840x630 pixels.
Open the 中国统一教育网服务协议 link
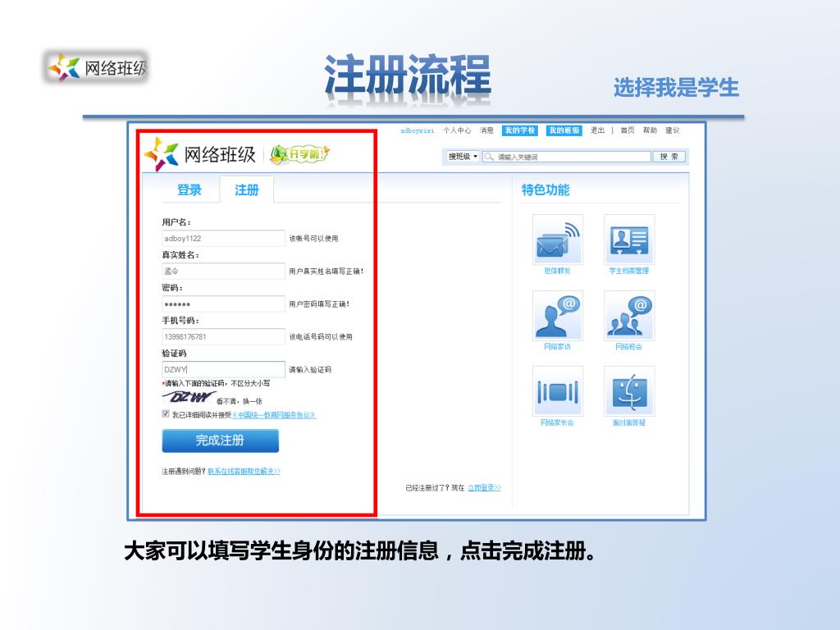click(274, 415)
